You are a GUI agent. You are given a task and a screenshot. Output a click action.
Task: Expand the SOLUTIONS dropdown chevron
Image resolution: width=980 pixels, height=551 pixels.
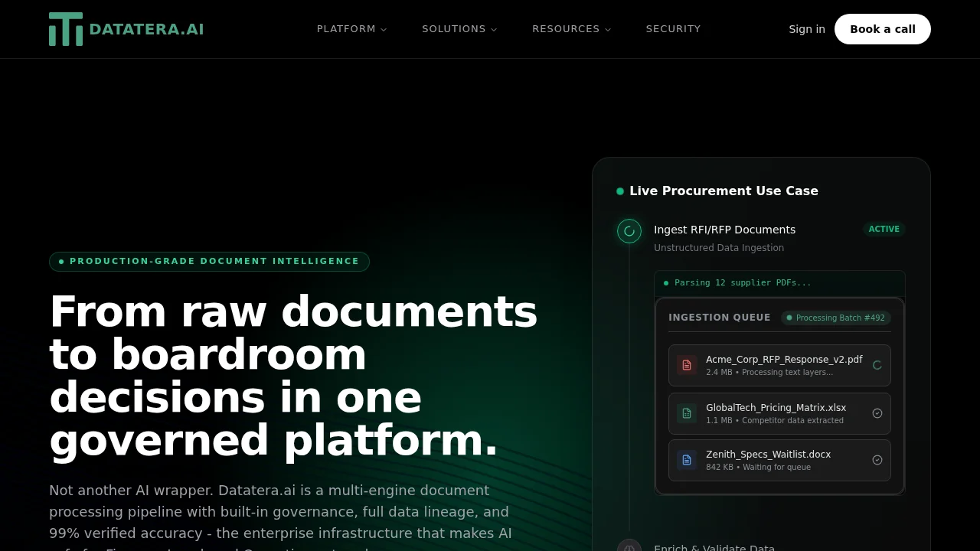point(493,29)
